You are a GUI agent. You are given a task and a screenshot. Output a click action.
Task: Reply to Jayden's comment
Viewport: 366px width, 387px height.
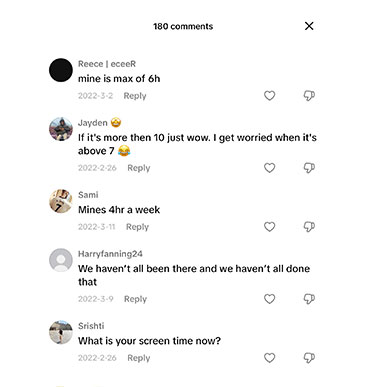coord(139,168)
